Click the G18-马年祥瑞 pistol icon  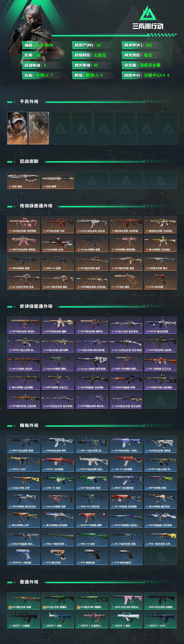point(160,281)
